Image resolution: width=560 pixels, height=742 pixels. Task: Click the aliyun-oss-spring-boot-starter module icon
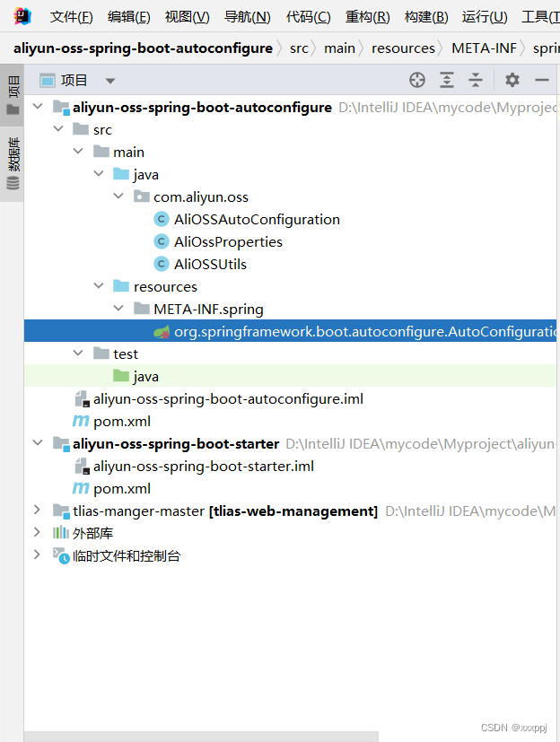[61, 443]
